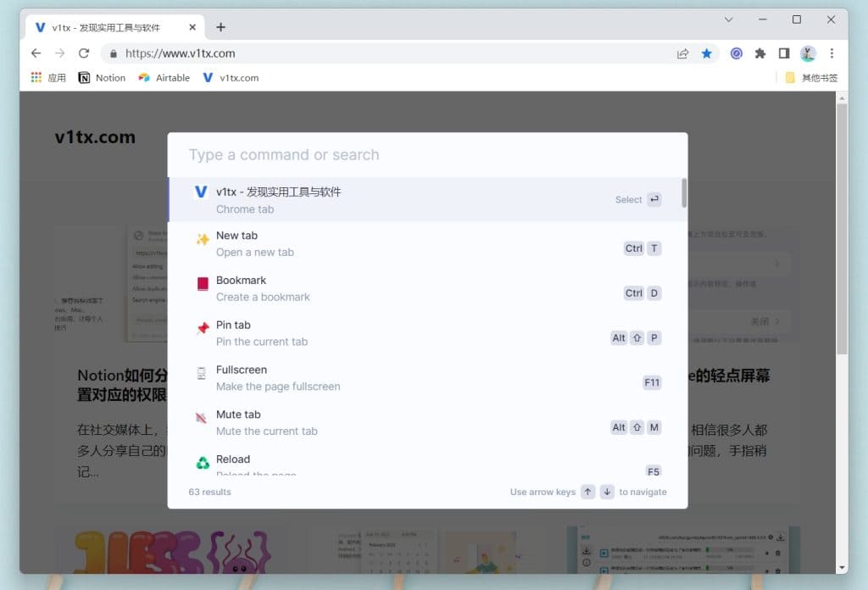Choose the Pin tab command
The image size is (868, 590).
pos(424,333)
